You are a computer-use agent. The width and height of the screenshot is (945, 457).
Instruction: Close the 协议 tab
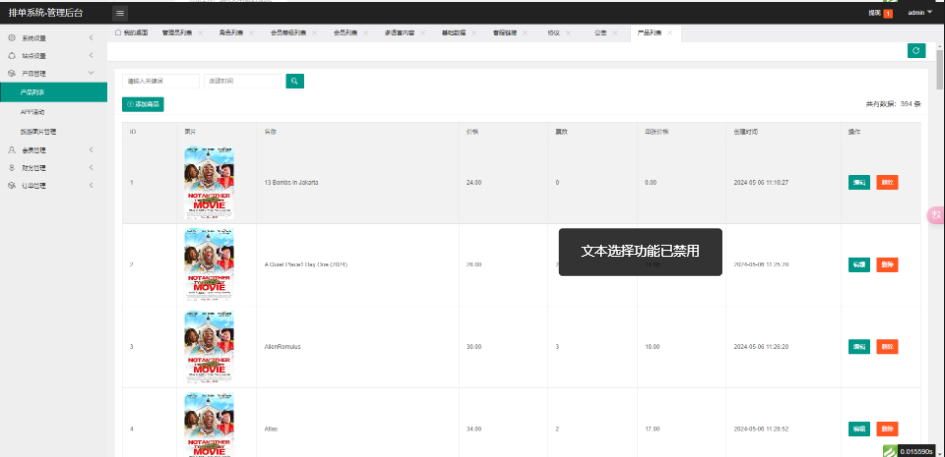coord(570,33)
